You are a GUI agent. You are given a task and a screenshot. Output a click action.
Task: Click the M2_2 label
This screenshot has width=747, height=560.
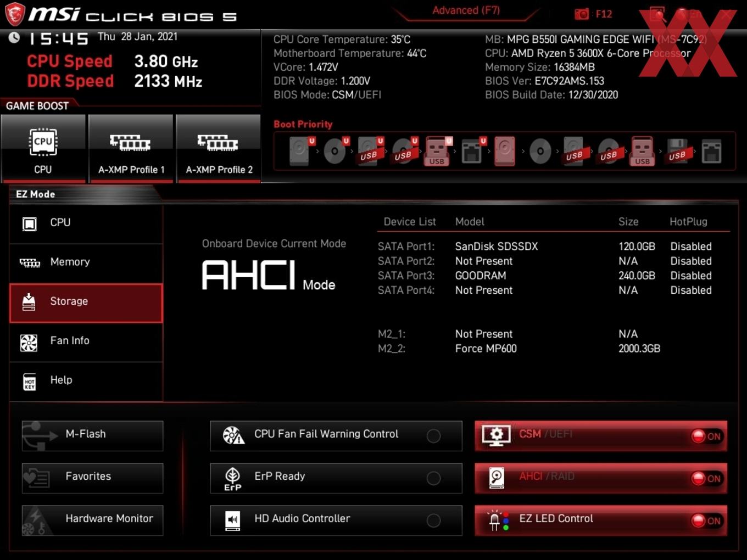(x=392, y=349)
